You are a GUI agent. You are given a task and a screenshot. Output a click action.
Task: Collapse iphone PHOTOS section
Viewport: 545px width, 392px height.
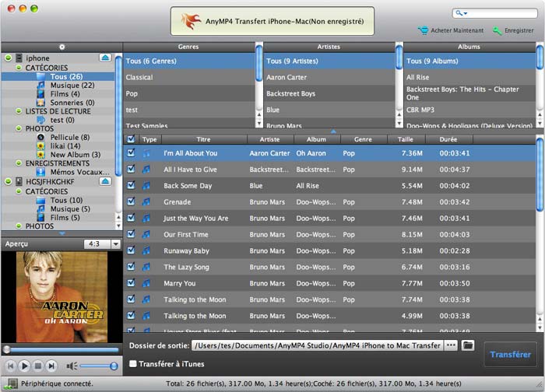pyautogui.click(x=19, y=128)
